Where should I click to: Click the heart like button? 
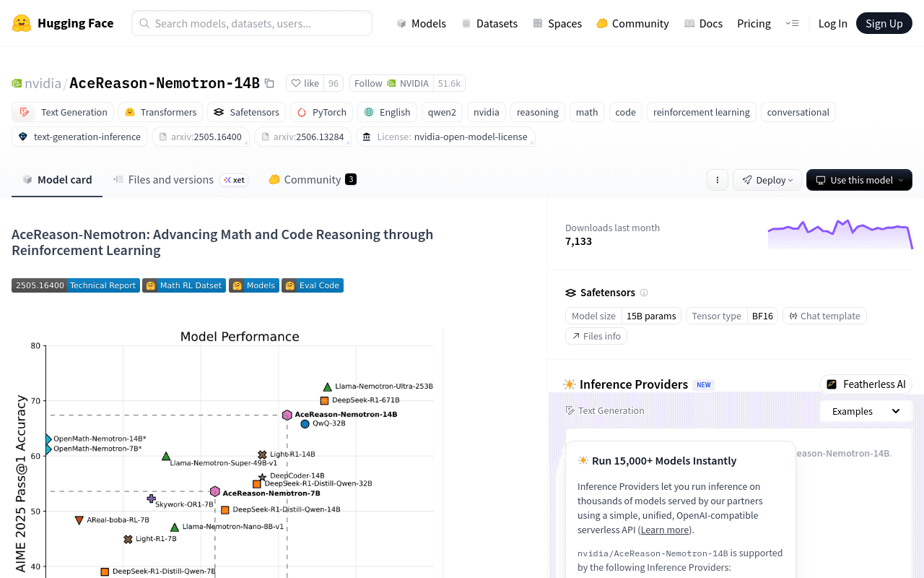pos(305,83)
